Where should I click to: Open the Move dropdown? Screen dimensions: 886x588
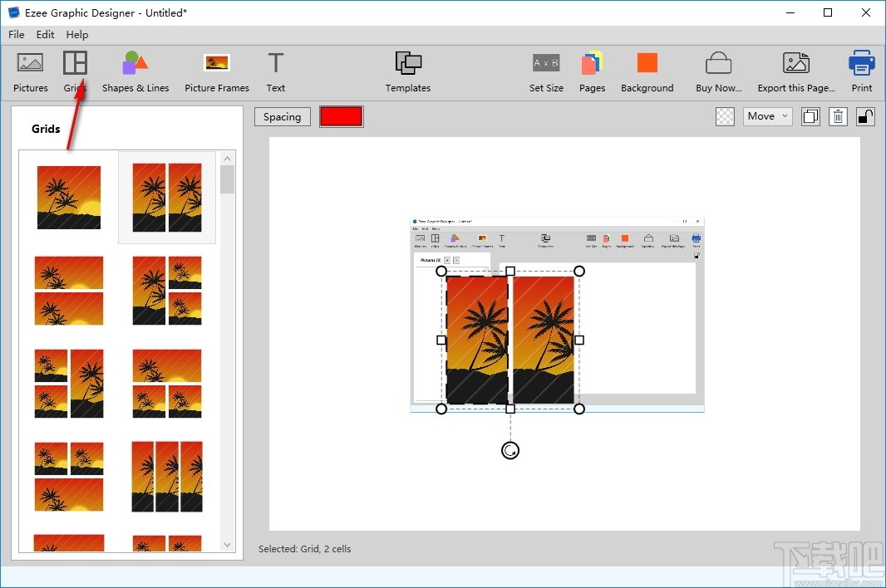click(x=767, y=116)
